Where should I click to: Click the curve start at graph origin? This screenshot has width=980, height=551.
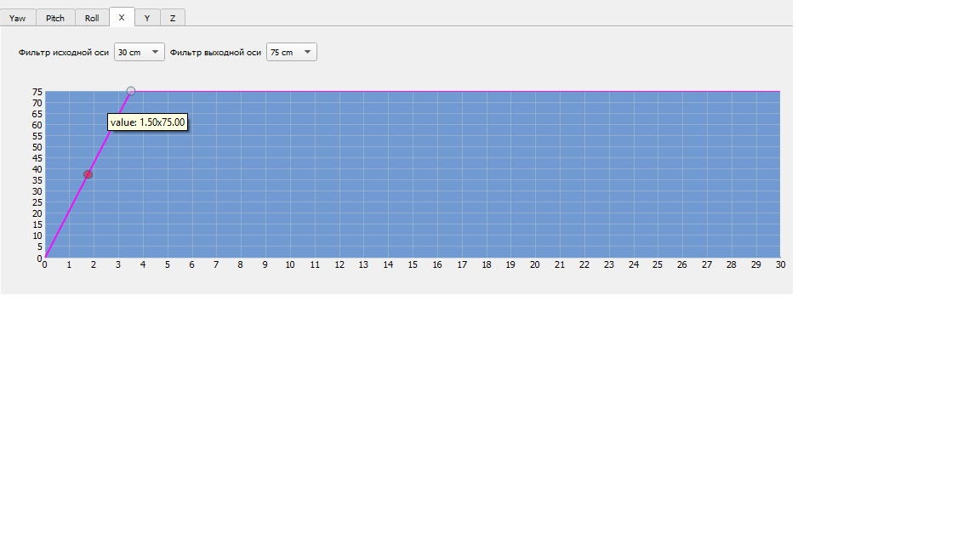point(45,257)
